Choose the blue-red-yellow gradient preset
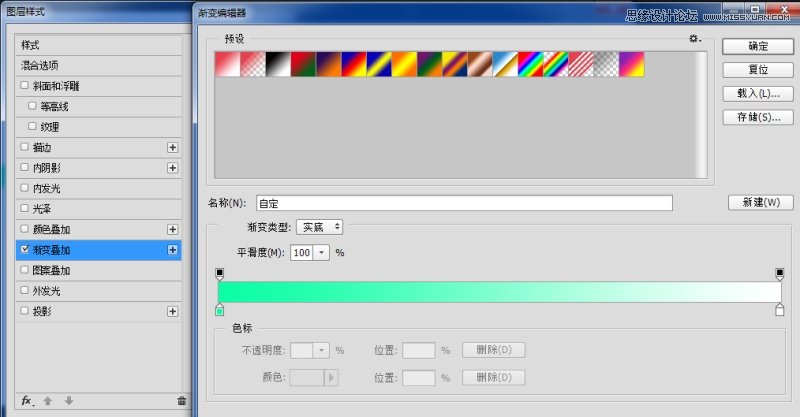Viewport: 800px width, 417px height. (354, 64)
